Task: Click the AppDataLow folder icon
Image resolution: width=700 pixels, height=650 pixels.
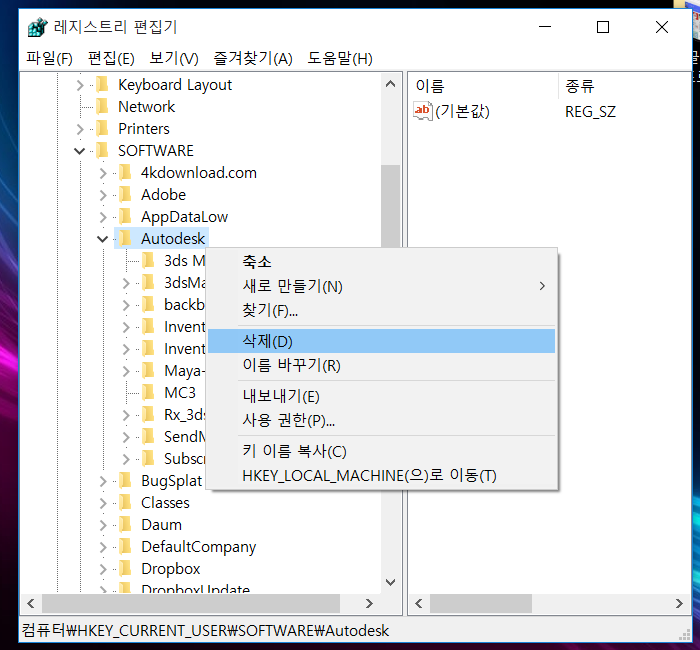Action: tap(125, 217)
